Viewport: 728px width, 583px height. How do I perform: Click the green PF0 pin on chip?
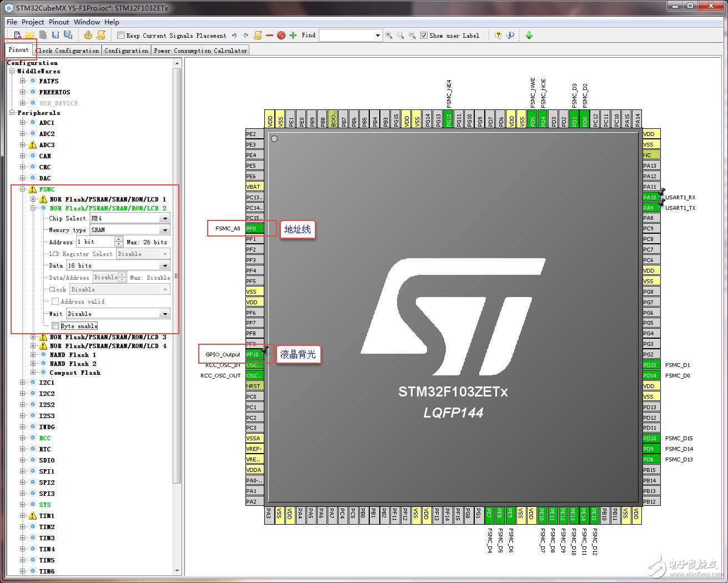tap(254, 228)
